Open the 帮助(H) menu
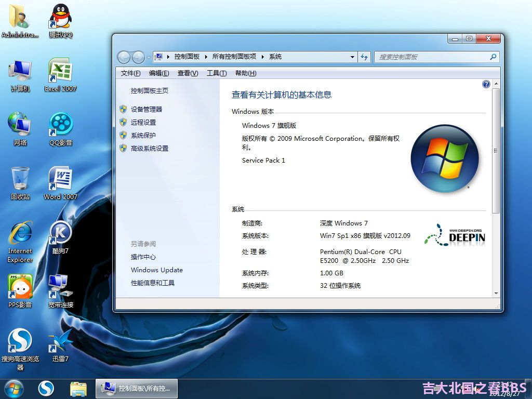Screen dimensions: 532x399 [246, 73]
